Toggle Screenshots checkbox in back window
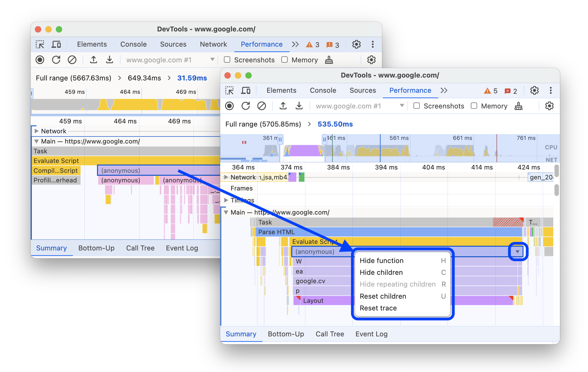 (x=225, y=60)
